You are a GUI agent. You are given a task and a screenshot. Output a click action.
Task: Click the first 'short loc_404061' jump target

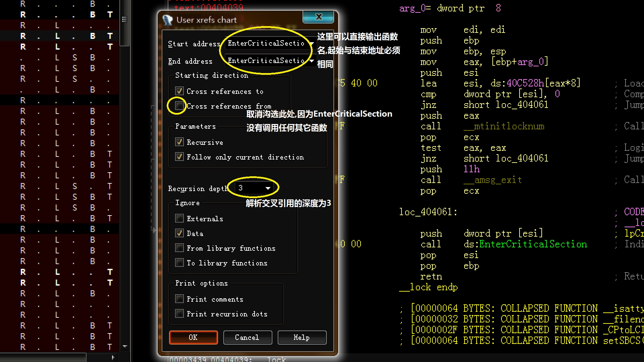tap(506, 105)
